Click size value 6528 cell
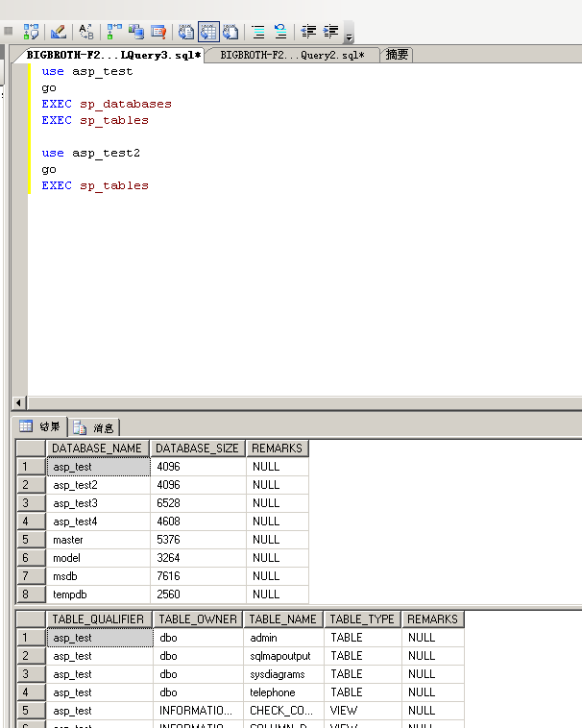582x728 pixels. pyautogui.click(x=198, y=503)
